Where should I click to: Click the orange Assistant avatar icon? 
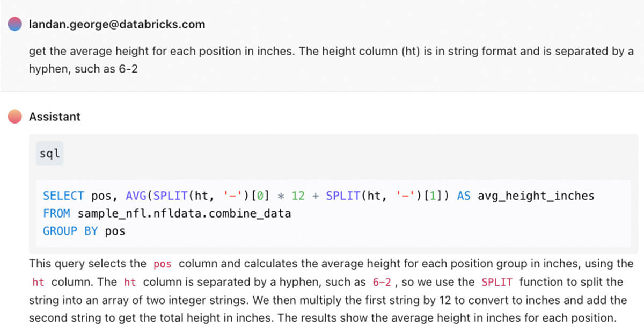pos(15,117)
